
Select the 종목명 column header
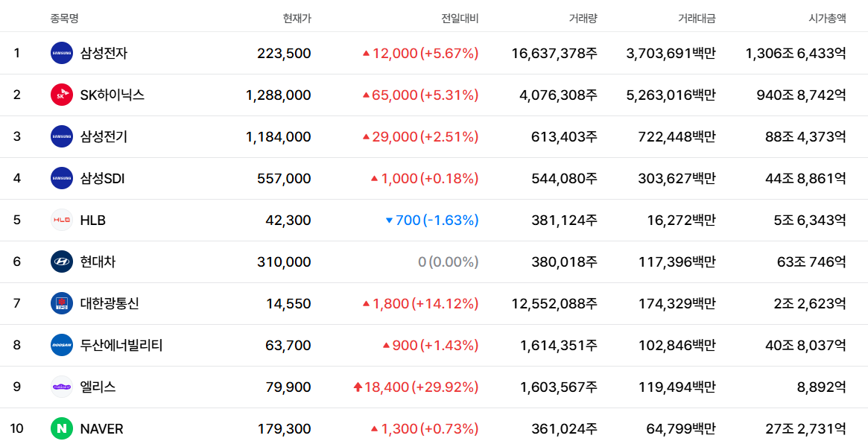click(x=65, y=19)
